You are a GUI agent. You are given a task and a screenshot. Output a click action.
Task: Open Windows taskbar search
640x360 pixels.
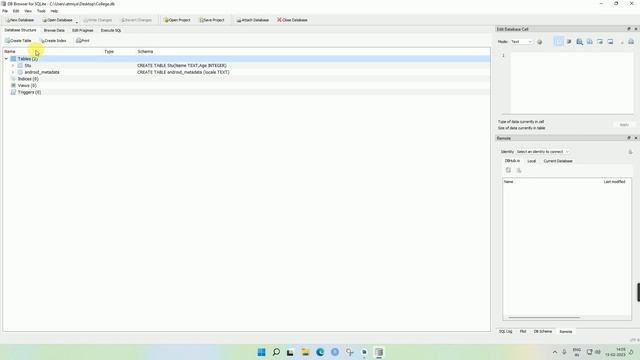click(276, 352)
